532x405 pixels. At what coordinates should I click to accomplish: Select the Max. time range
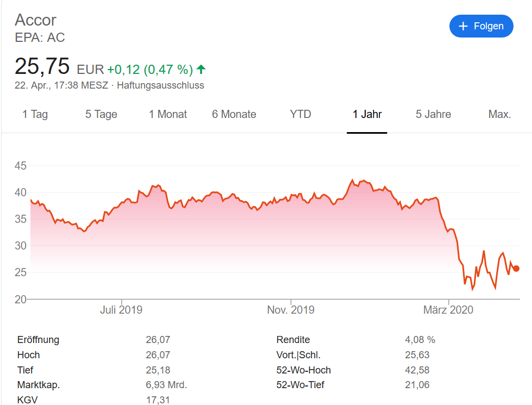499,114
